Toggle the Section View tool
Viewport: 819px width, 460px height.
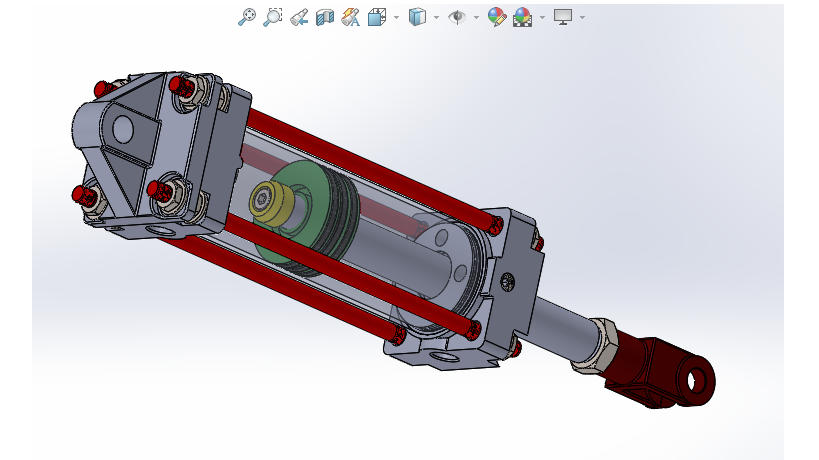pyautogui.click(x=325, y=17)
